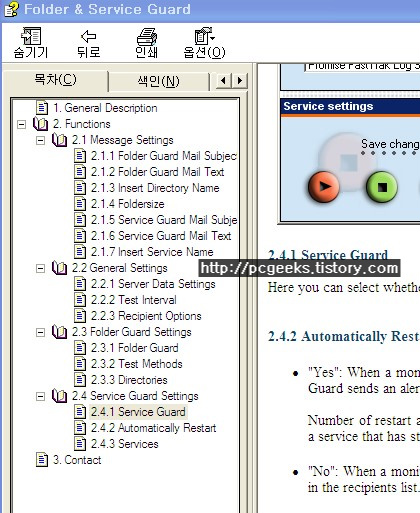Click page icon beside 2.3.1 Folder Guard
420x513 pixels.
pyautogui.click(x=80, y=348)
